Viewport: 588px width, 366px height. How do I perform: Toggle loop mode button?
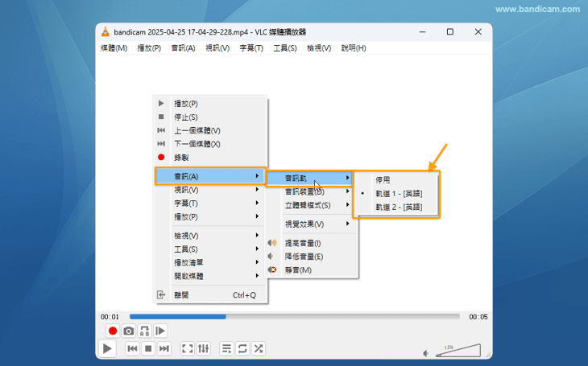[x=242, y=349]
